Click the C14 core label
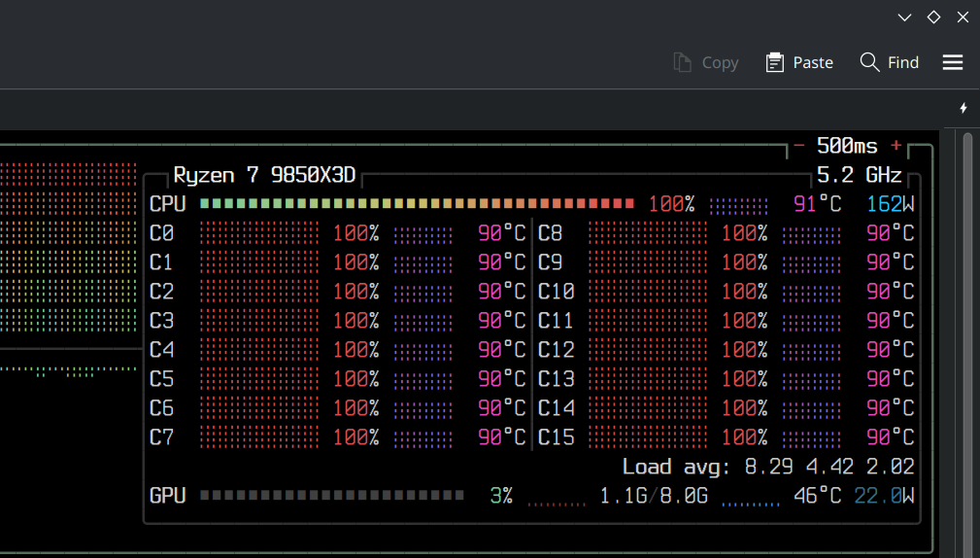The width and height of the screenshot is (980, 558). pos(557,408)
